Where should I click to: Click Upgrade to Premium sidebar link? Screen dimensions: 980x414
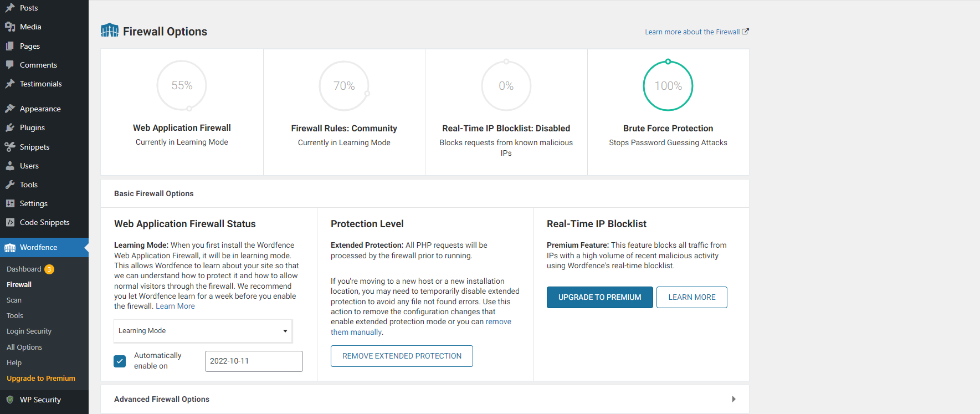(x=41, y=378)
